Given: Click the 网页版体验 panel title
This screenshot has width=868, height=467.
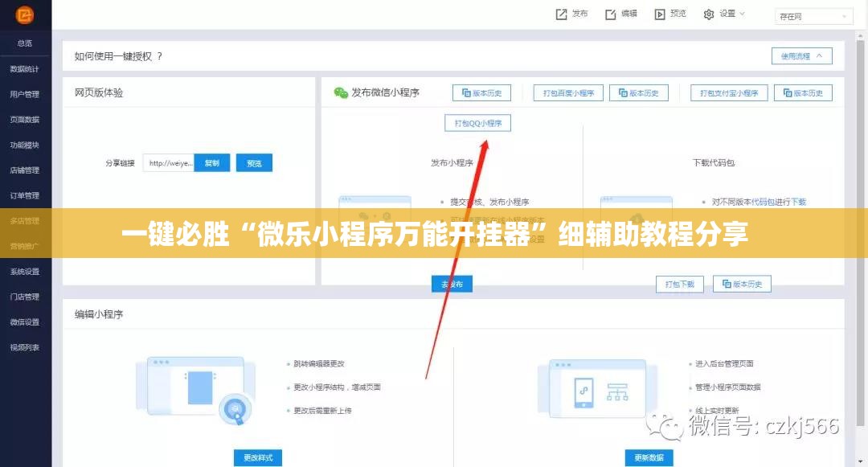Looking at the screenshot, I should [99, 92].
